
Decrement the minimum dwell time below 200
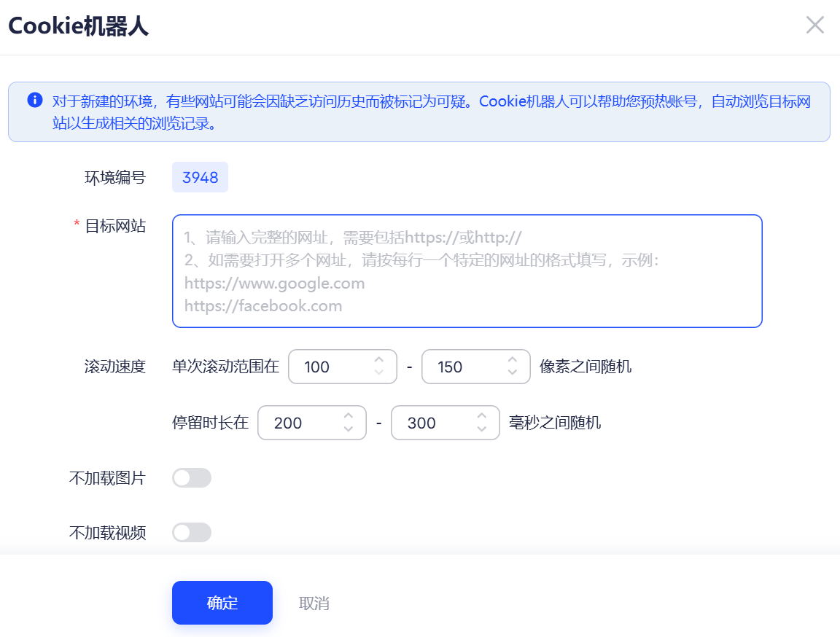[348, 429]
